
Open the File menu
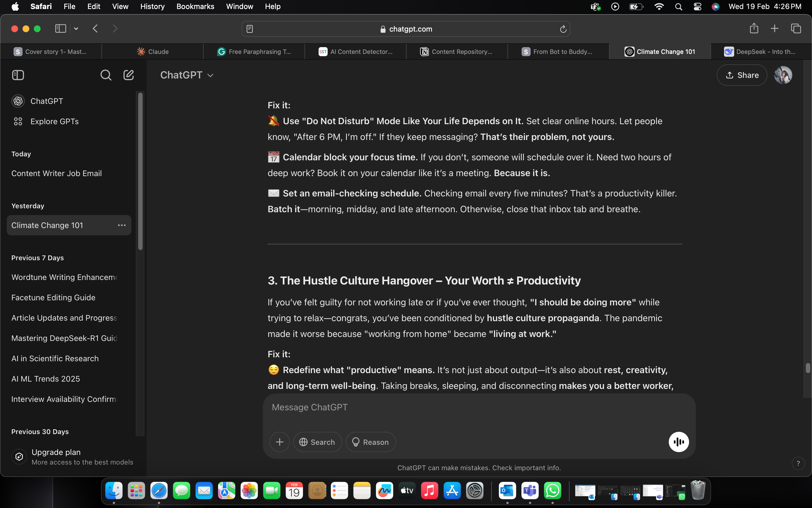69,6
